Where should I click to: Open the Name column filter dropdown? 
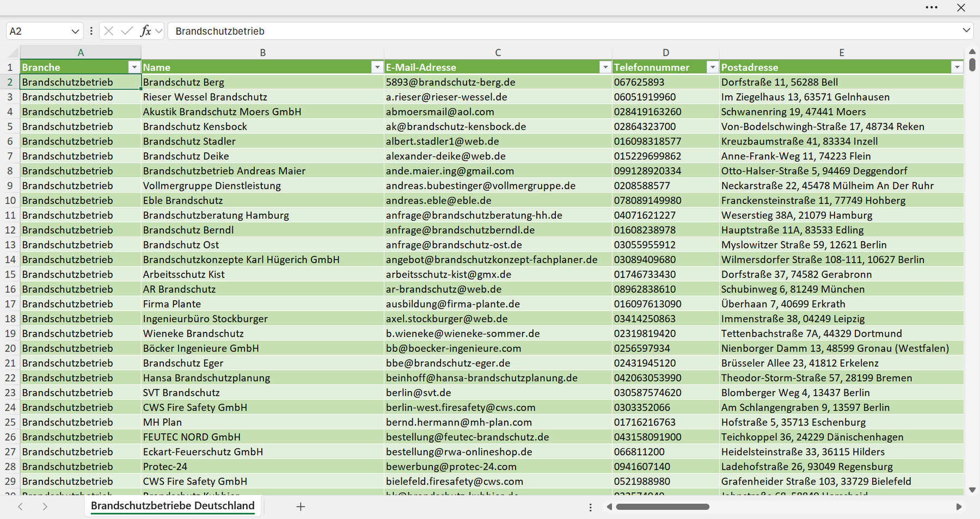coord(377,67)
